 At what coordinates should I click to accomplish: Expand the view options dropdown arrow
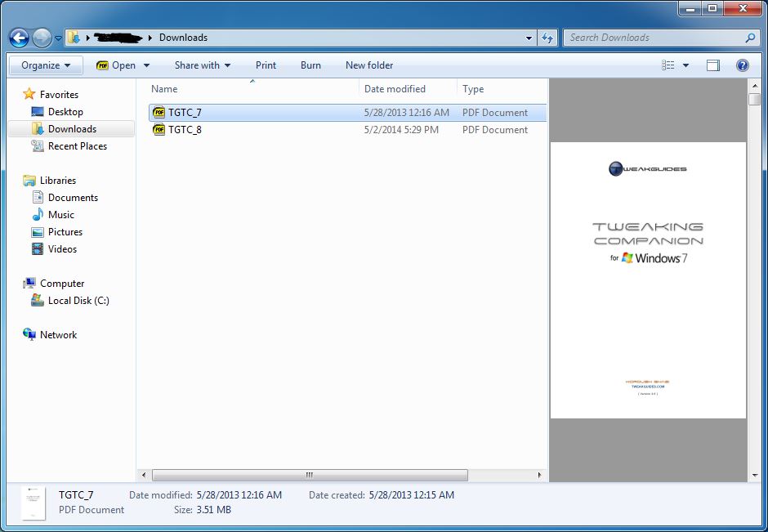(x=685, y=65)
